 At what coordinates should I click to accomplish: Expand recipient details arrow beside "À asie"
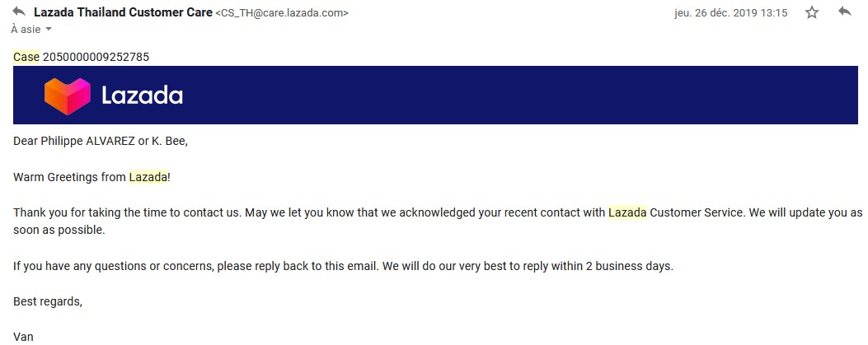[x=48, y=30]
